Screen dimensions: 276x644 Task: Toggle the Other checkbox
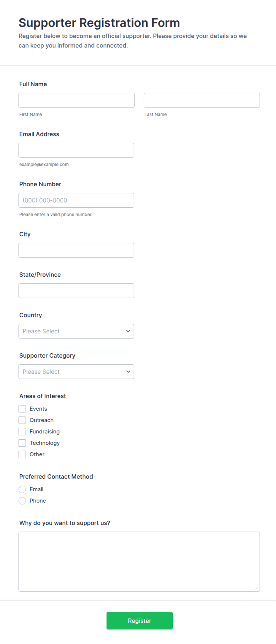22,454
